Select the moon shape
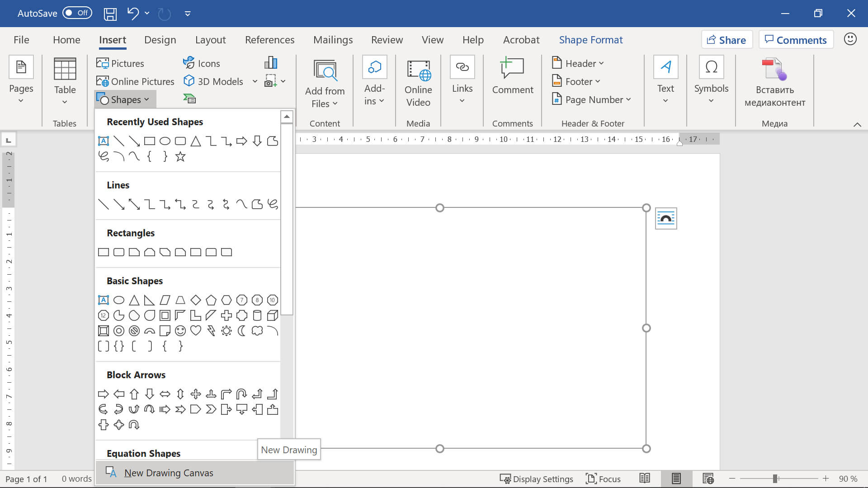The width and height of the screenshot is (868, 488). [242, 331]
